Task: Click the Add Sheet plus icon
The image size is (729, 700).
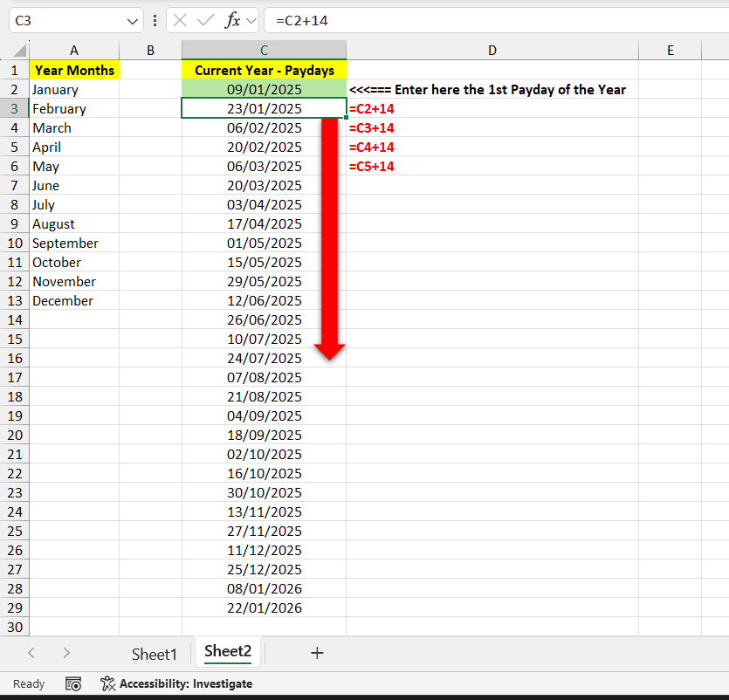Action: [x=317, y=653]
